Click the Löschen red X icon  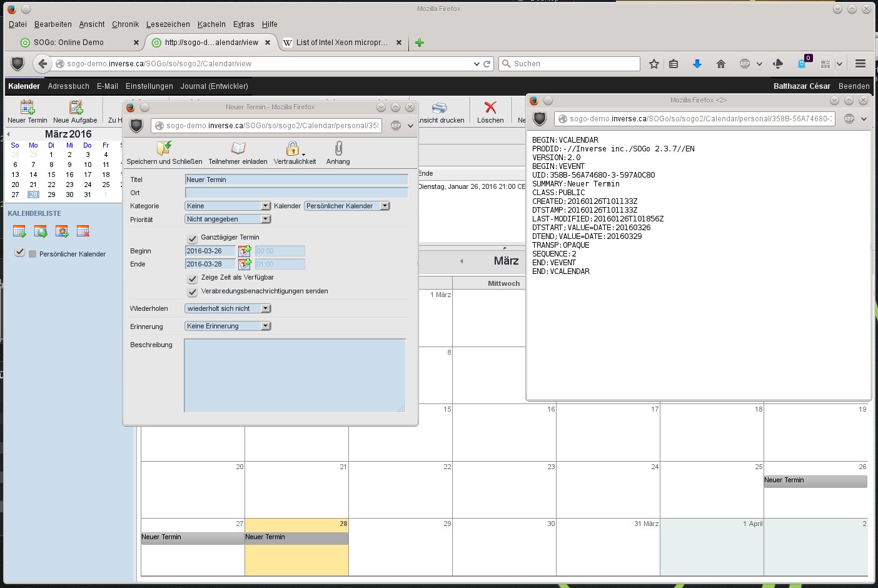pyautogui.click(x=490, y=108)
